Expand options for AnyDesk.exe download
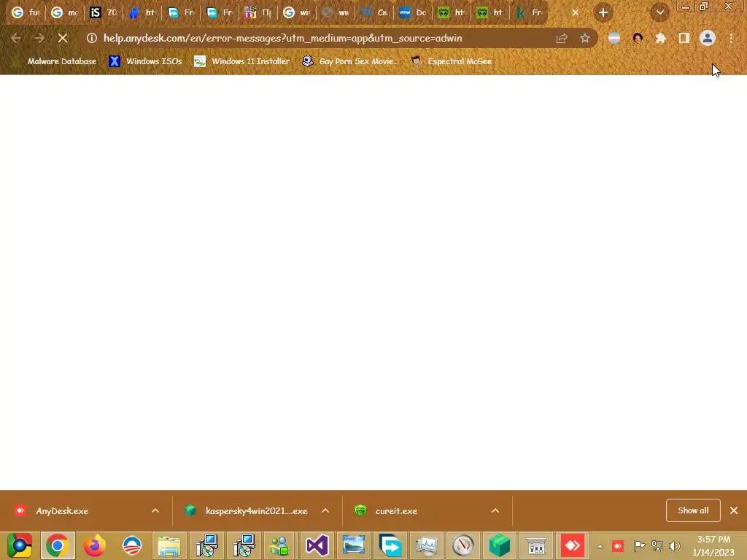 tap(155, 510)
